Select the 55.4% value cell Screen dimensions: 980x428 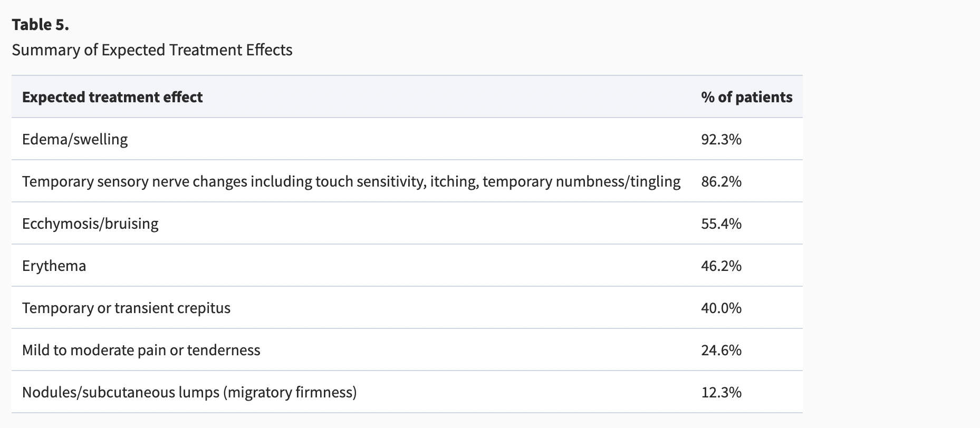721,224
